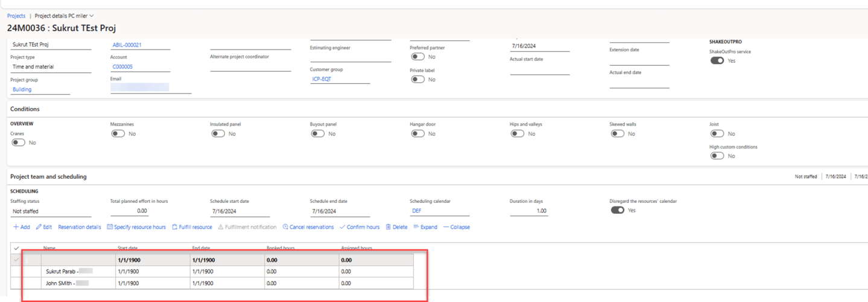
Task: Click the Schedule start date field
Action: tap(240, 211)
